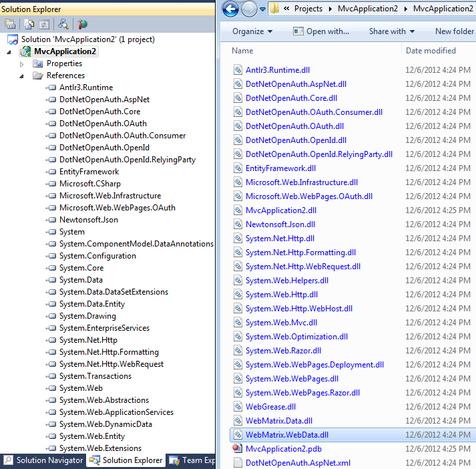This screenshot has height=469, width=476.
Task: Select the DotNetOpenAuth.OAuth.Consumer reference
Action: [122, 136]
